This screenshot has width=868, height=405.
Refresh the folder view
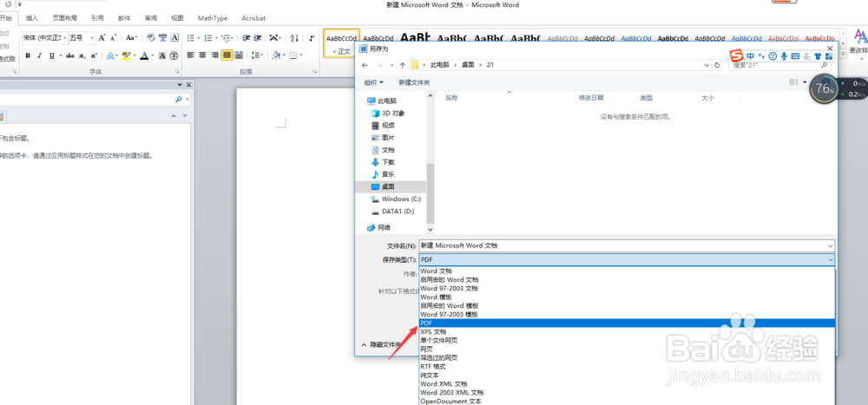718,65
